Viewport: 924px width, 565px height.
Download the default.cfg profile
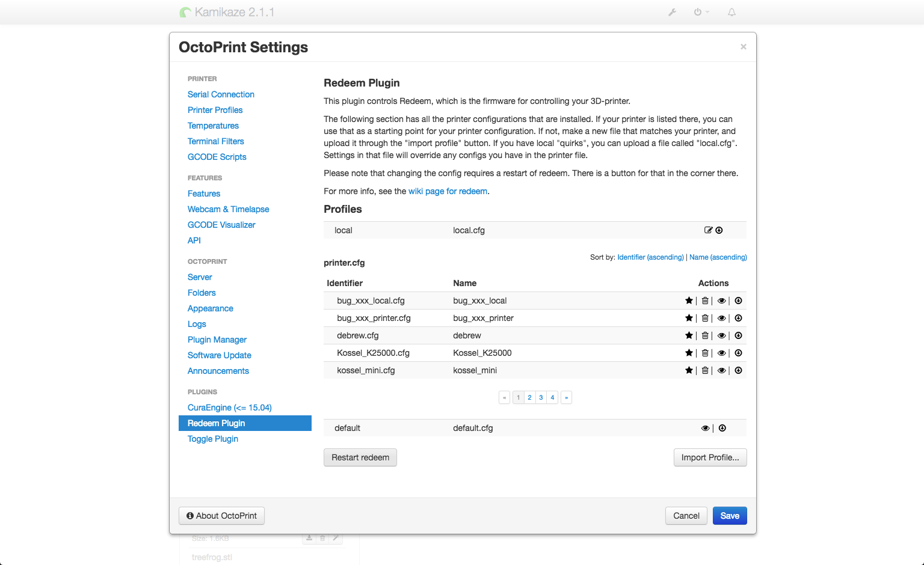click(x=722, y=428)
